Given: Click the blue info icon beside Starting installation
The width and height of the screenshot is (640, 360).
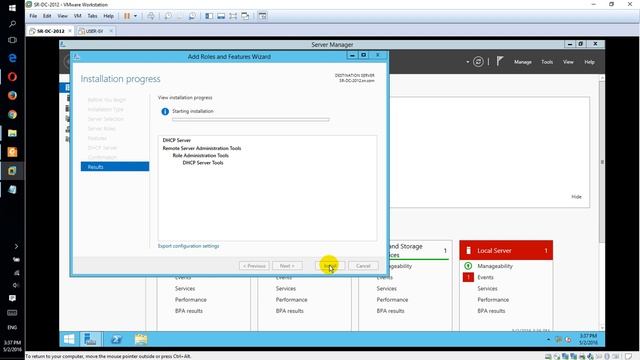Looking at the screenshot, I should coord(165,111).
